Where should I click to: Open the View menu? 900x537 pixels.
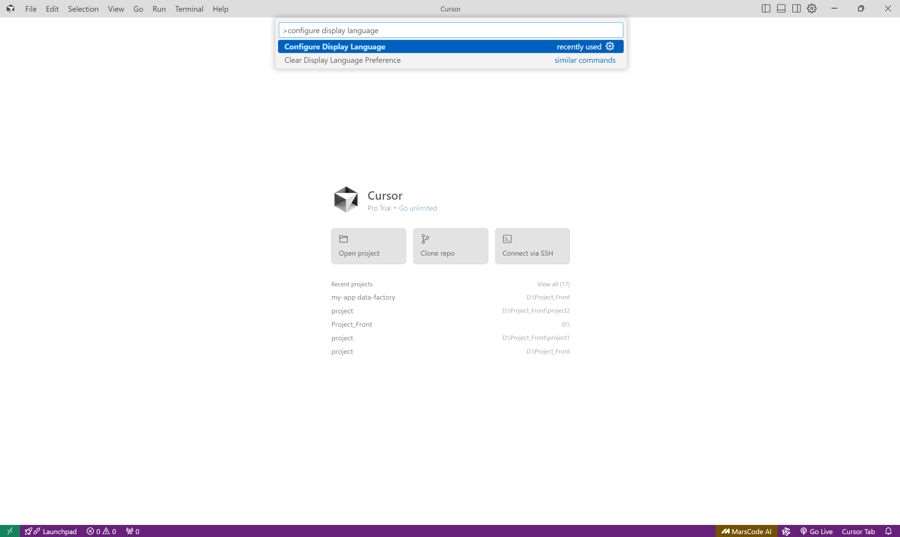pyautogui.click(x=116, y=9)
